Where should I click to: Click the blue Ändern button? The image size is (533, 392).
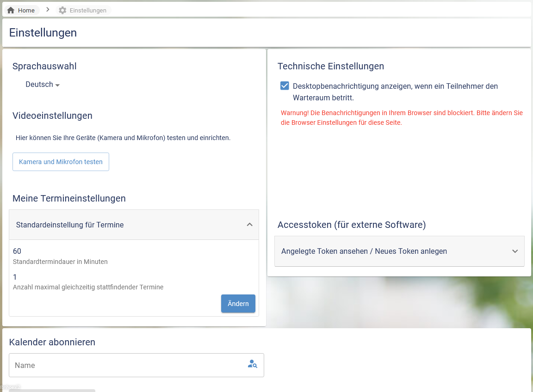[238, 304]
